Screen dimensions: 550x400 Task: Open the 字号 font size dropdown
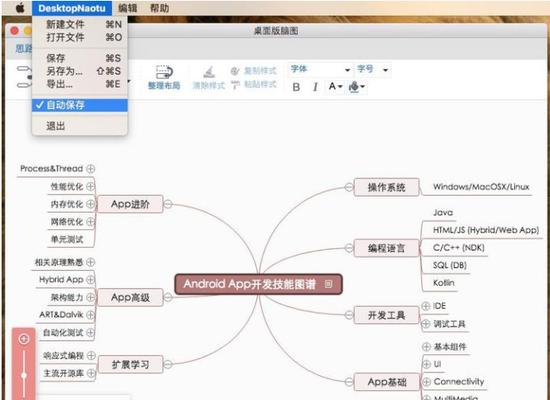pyautogui.click(x=373, y=69)
